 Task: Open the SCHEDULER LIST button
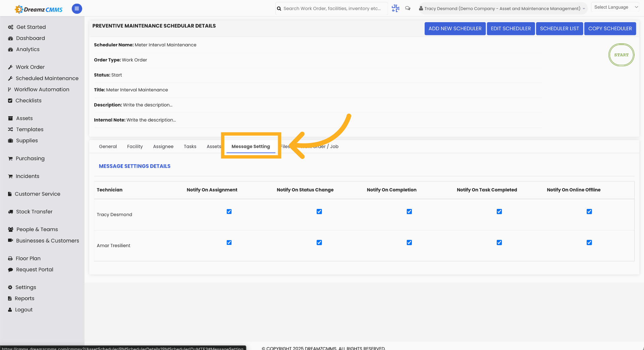point(559,29)
